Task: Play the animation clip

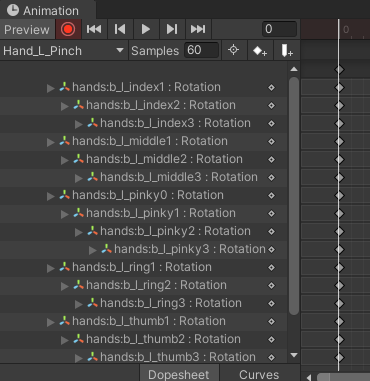Action: pos(146,29)
